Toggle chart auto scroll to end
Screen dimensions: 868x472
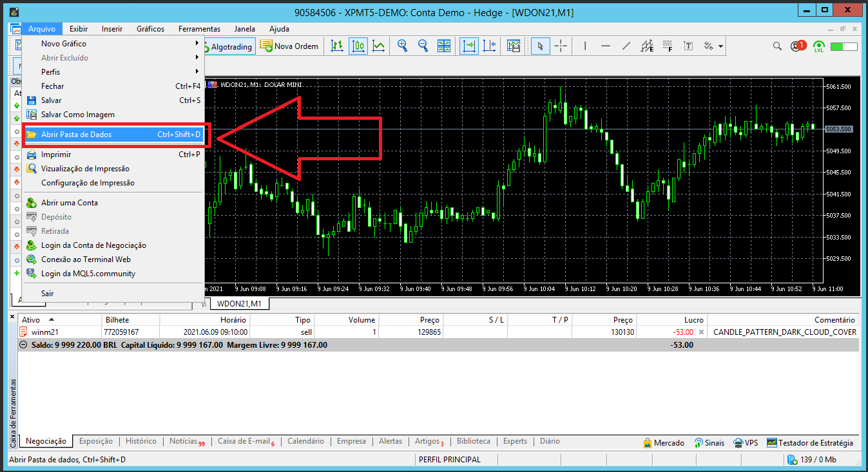pyautogui.click(x=468, y=46)
